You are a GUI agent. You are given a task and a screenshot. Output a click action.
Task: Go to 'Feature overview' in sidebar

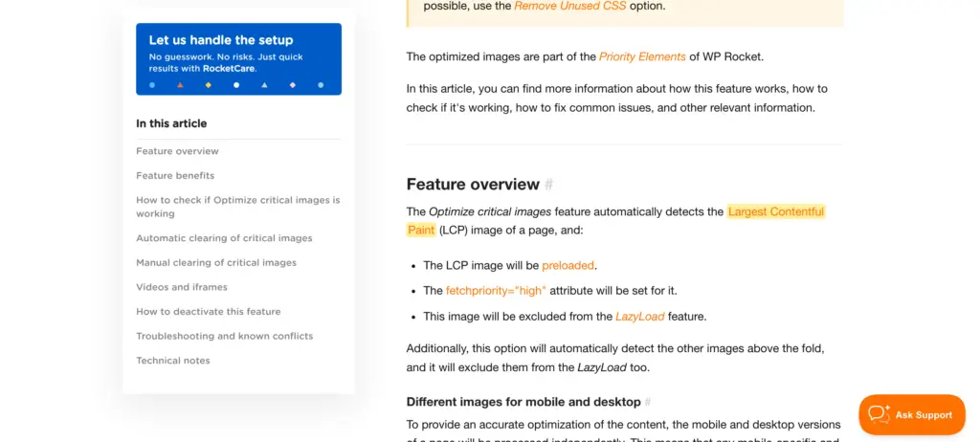[177, 151]
